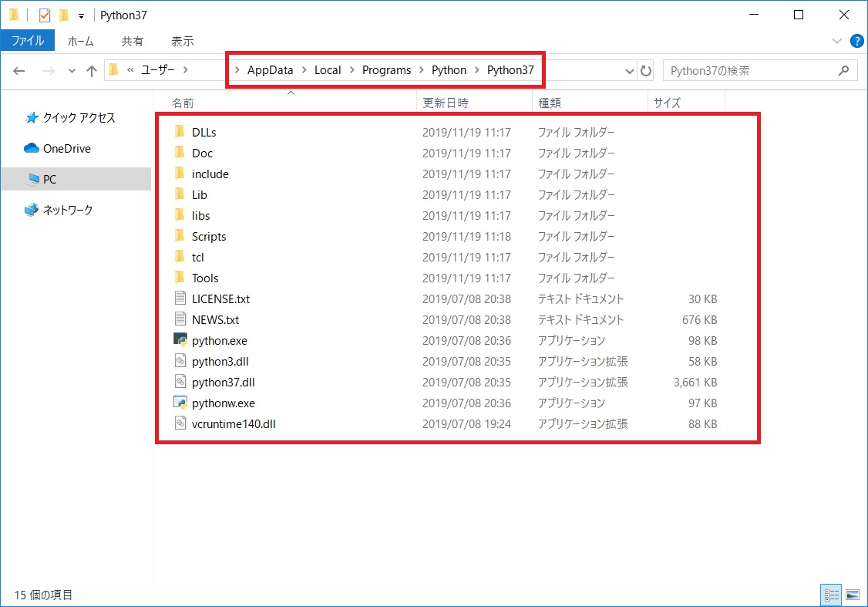Click the 2019/11/19 11:18 date of Scripts
The image size is (868, 607).
pos(466,237)
